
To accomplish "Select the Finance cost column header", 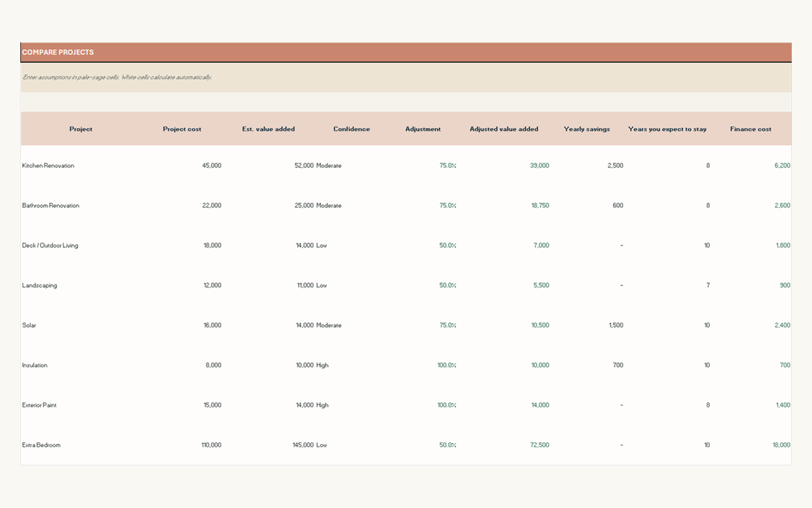I will [751, 129].
